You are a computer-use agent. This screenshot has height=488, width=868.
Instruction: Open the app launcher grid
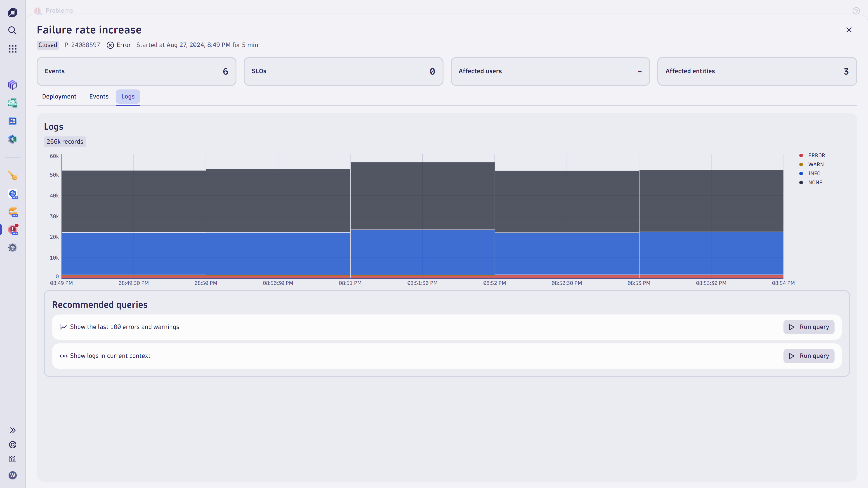coord(12,49)
